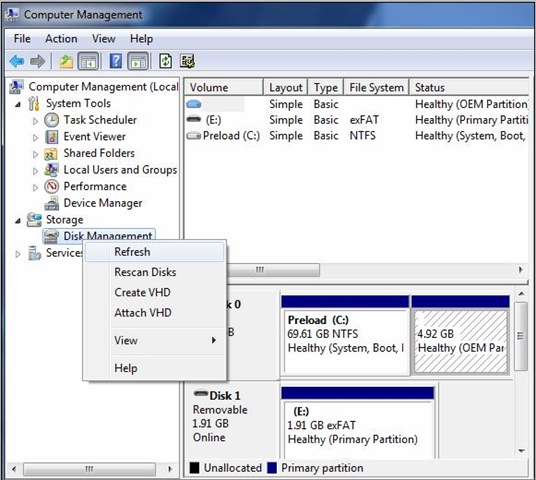
Task: Click tree pane horizontal scrollbar thumb
Action: click(x=89, y=469)
